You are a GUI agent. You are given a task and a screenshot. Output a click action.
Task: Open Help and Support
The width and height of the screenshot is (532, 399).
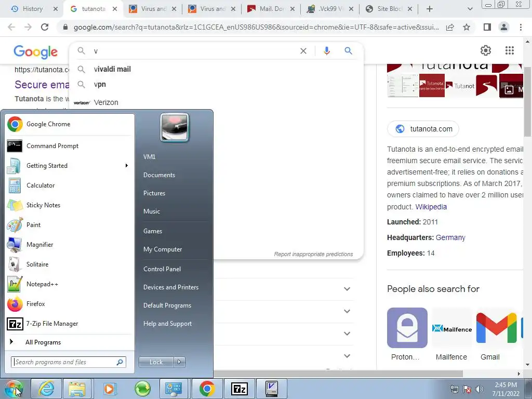point(168,324)
